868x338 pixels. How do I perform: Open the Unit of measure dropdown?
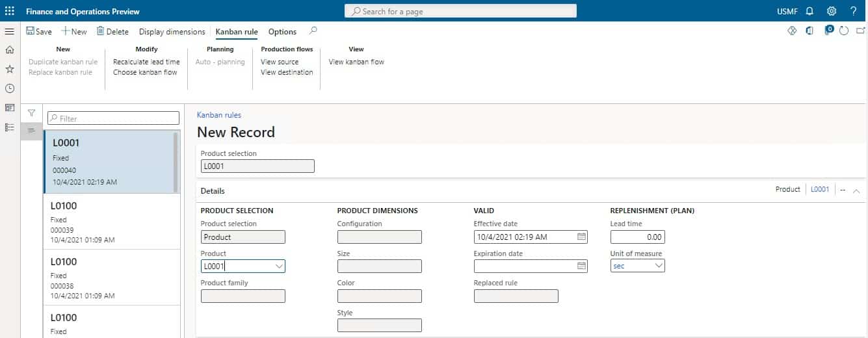pyautogui.click(x=659, y=266)
